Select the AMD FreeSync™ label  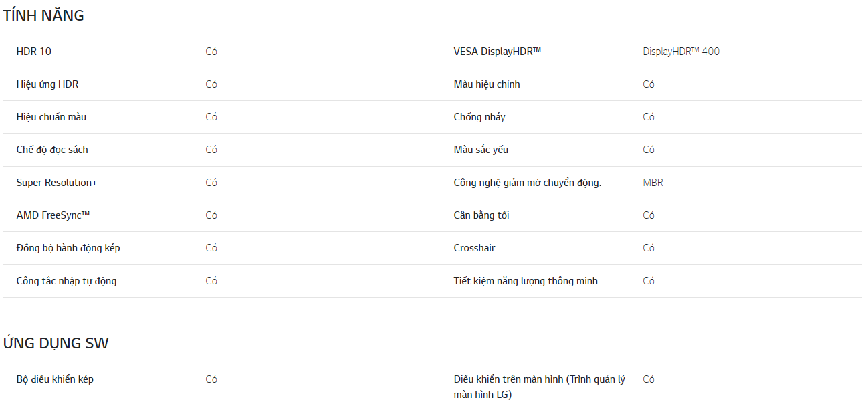pyautogui.click(x=53, y=215)
